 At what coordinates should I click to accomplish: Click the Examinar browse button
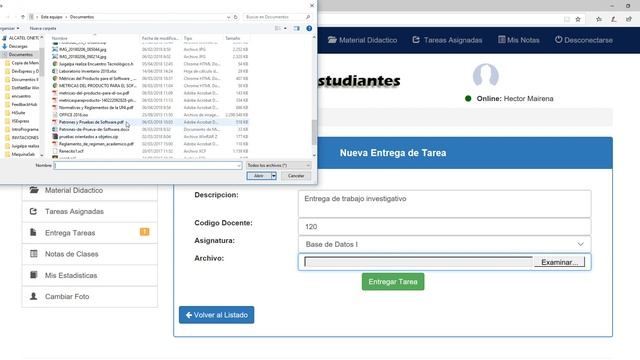(x=559, y=262)
